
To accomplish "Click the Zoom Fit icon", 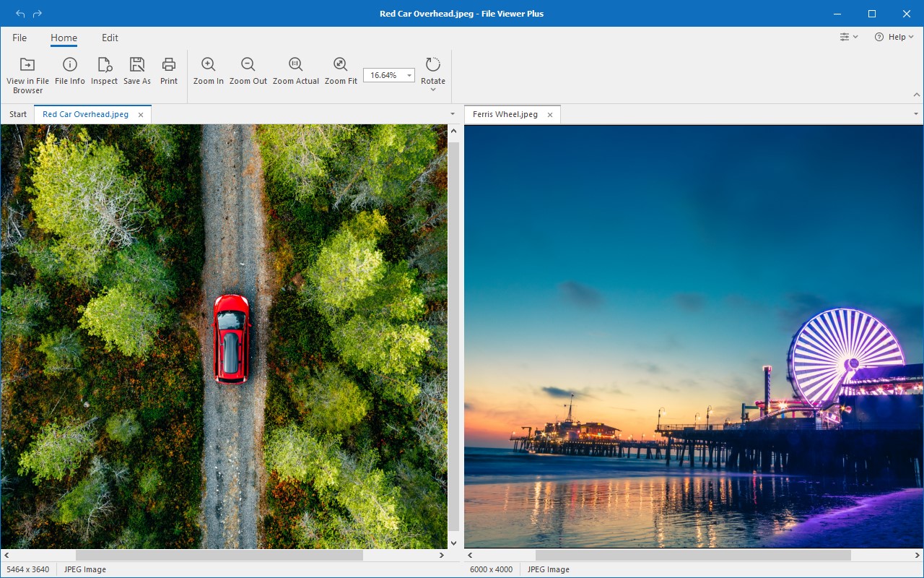I will point(341,64).
